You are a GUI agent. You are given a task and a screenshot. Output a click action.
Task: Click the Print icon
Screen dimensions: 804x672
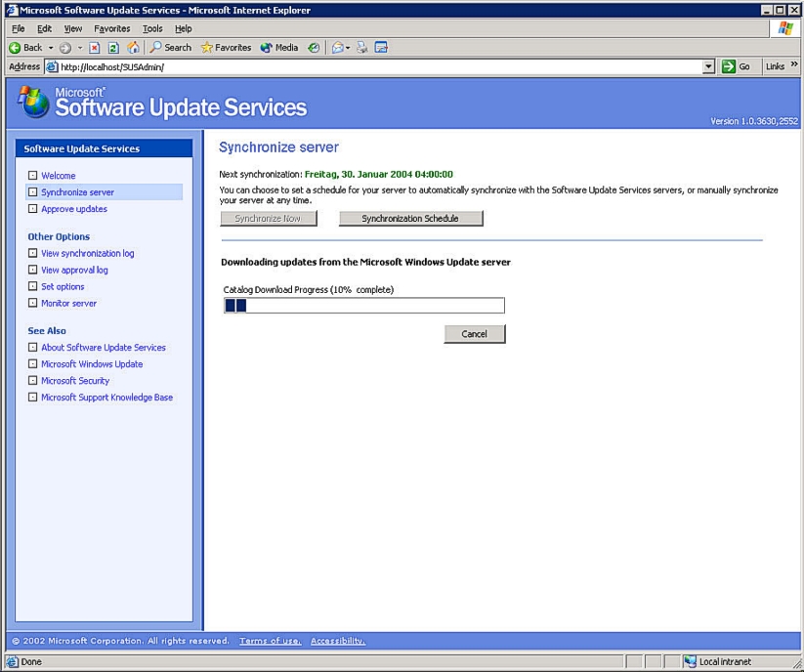[x=362, y=48]
